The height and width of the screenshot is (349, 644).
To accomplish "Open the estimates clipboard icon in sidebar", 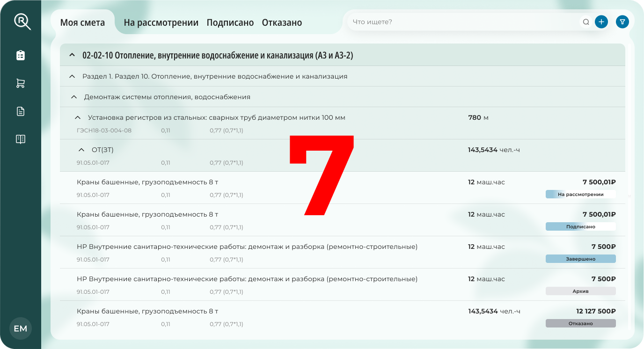I will (21, 55).
